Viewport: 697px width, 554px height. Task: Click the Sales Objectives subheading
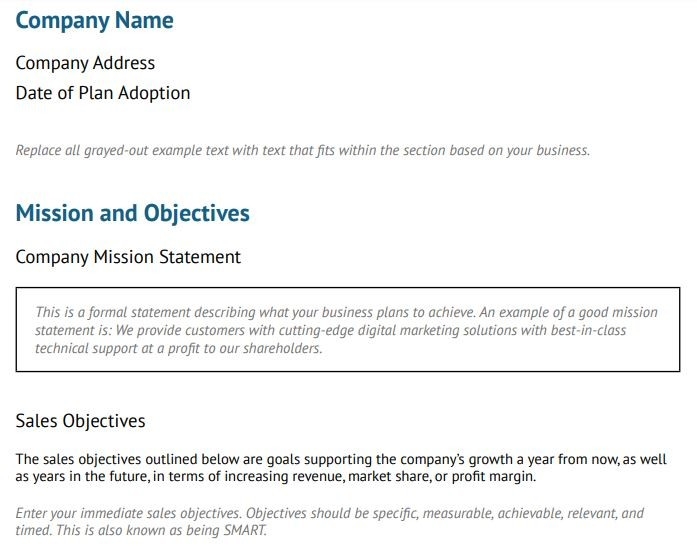point(80,421)
